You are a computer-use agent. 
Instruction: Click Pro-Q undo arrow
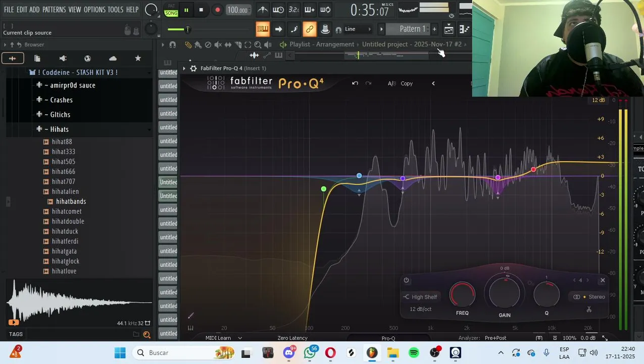pyautogui.click(x=355, y=83)
